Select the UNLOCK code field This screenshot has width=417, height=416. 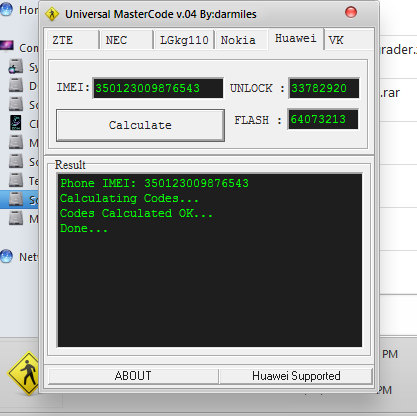pyautogui.click(x=324, y=88)
